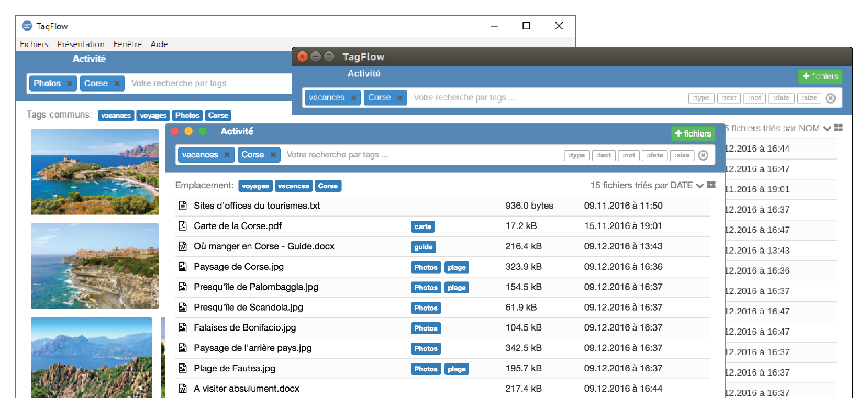Open the Fichiers menu
This screenshot has width=868, height=398.
coord(34,44)
